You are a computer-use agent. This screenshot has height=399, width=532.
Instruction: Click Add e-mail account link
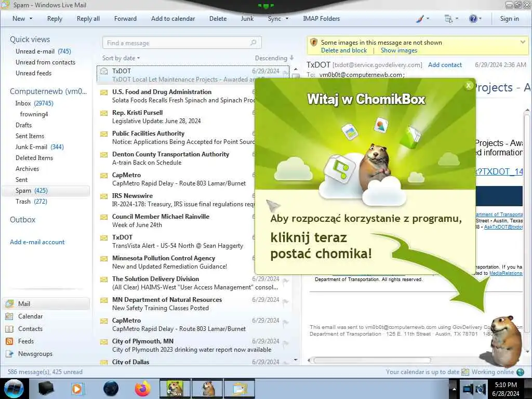pos(37,242)
